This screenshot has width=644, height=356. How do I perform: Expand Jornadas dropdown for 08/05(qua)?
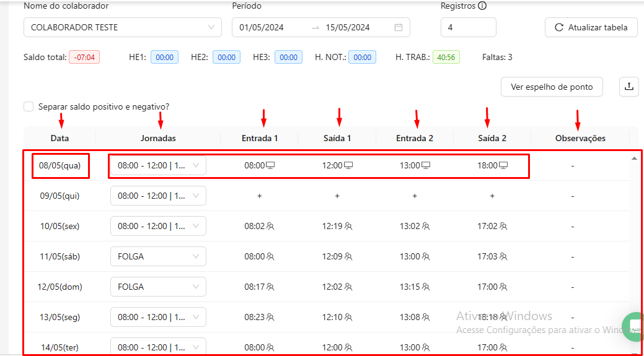click(158, 165)
